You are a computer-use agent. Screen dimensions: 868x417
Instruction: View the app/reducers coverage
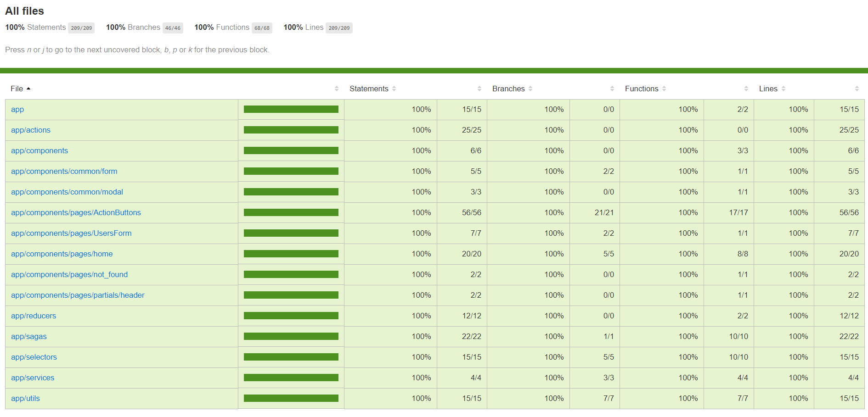tap(34, 316)
